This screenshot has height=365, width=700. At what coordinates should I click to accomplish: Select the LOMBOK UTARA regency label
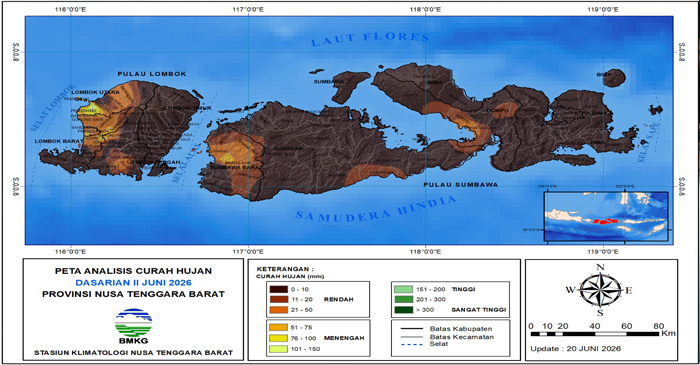pyautogui.click(x=96, y=92)
